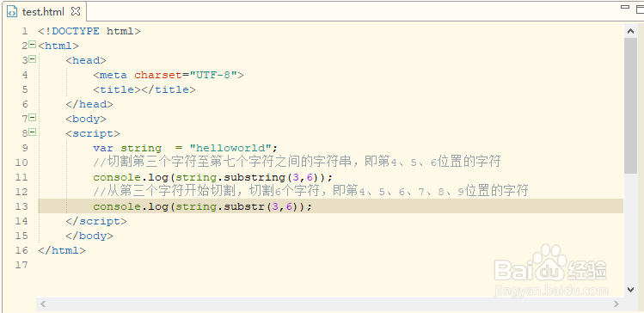Click line number 9 in the gutter
Viewport: 644px width, 313px height.
pyautogui.click(x=25, y=148)
